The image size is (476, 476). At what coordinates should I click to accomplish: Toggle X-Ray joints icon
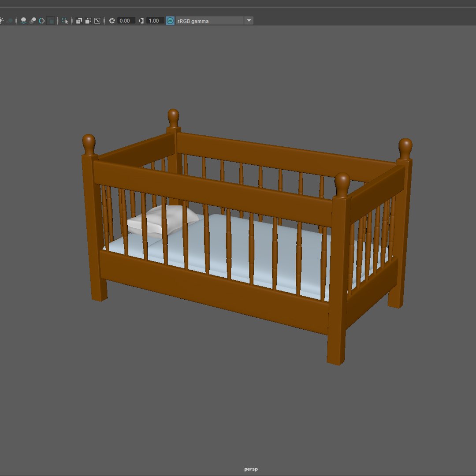(97, 21)
